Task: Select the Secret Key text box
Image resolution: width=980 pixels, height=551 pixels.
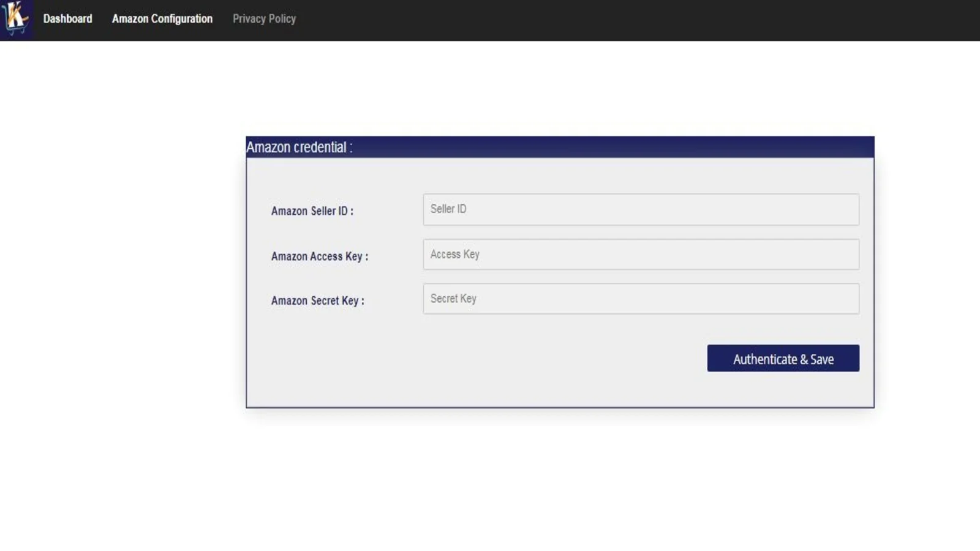Action: pos(641,299)
